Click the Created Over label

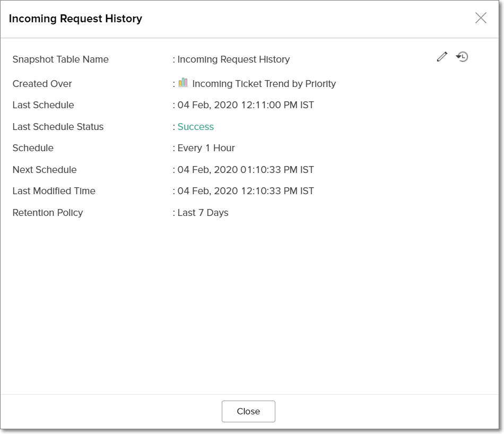[x=42, y=84]
